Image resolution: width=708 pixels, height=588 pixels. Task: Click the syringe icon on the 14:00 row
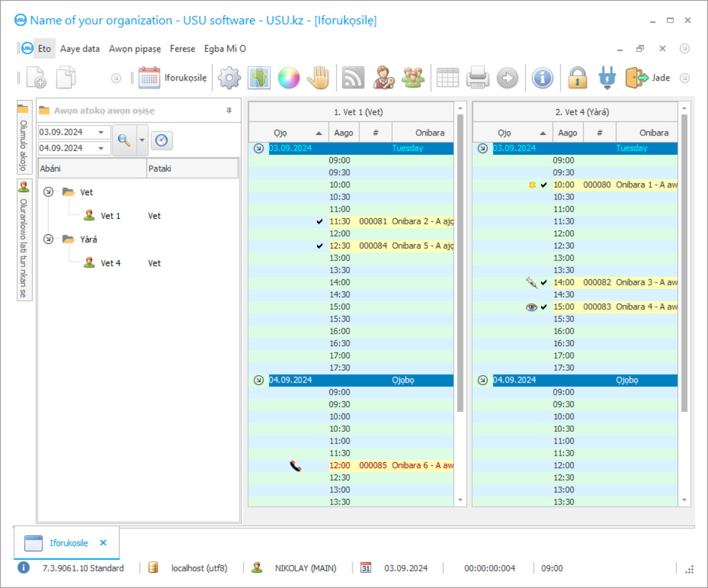pos(531,282)
